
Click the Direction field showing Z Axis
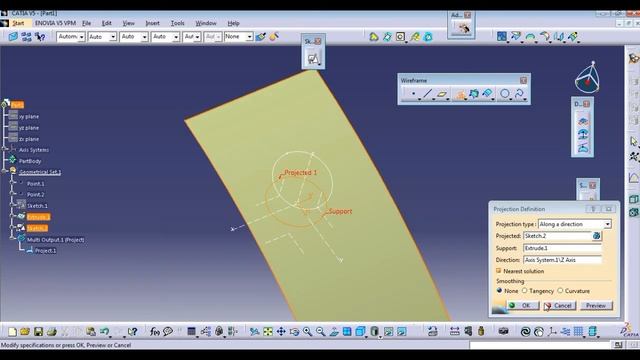point(562,260)
